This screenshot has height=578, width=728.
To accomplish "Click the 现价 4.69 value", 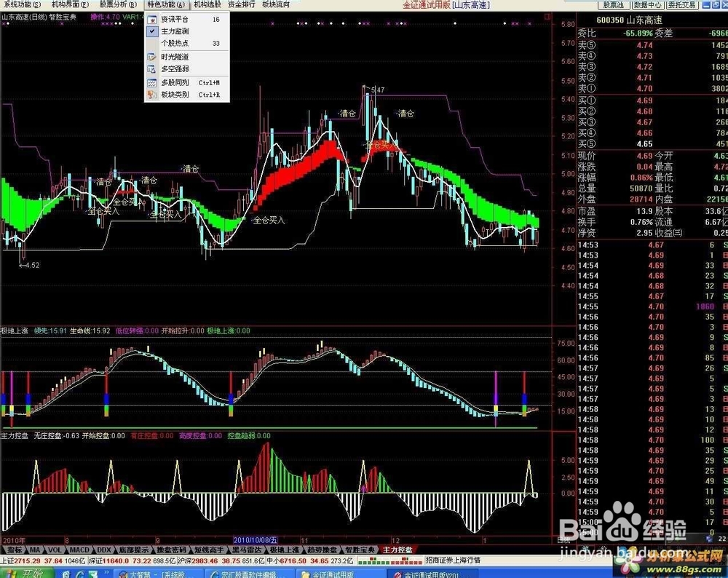I will 644,156.
